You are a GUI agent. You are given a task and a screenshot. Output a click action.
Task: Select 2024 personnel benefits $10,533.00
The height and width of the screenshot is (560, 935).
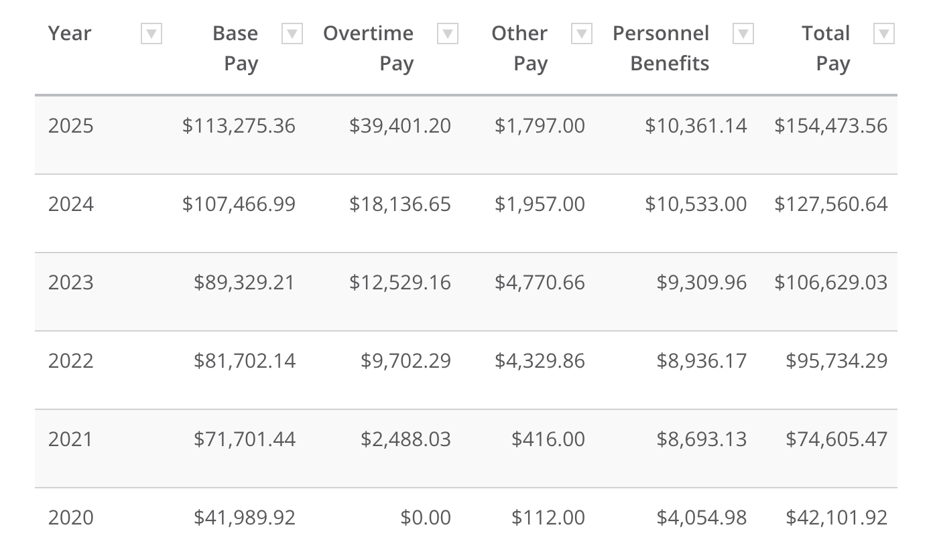coord(696,204)
